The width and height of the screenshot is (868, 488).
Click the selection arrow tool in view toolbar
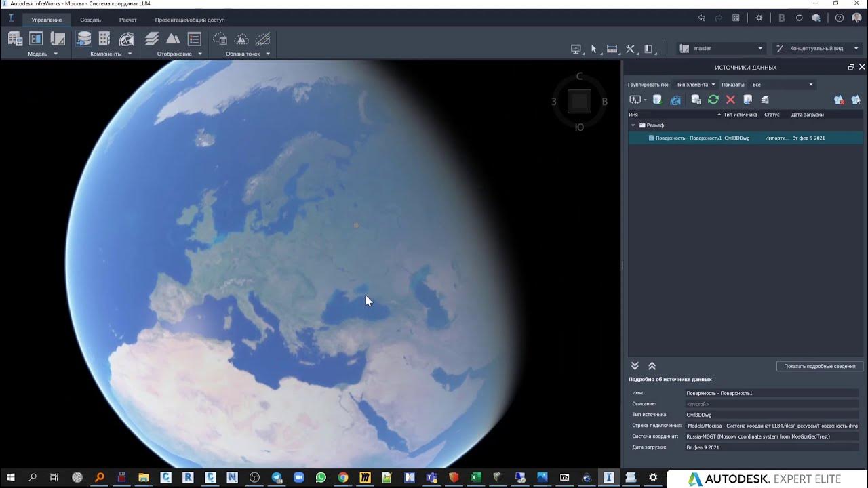(x=594, y=49)
